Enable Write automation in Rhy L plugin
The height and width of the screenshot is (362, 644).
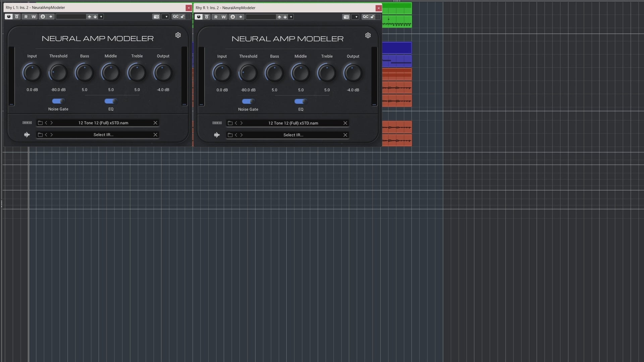pyautogui.click(x=34, y=16)
